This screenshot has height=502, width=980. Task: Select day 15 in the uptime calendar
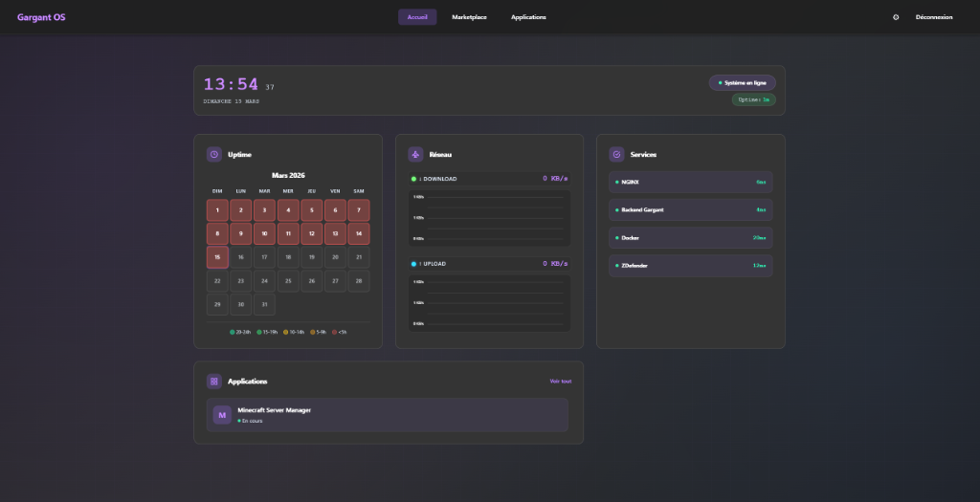click(217, 257)
